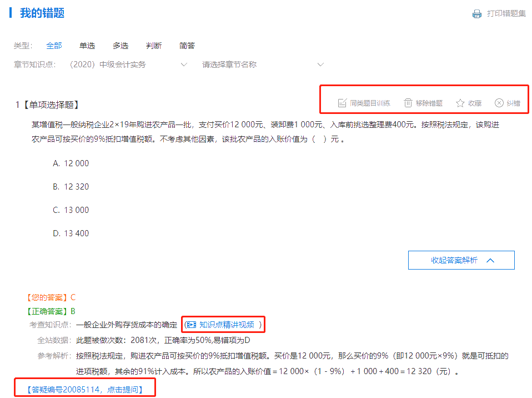Select the 判断 filter tab
The width and height of the screenshot is (532, 398).
pyautogui.click(x=154, y=45)
